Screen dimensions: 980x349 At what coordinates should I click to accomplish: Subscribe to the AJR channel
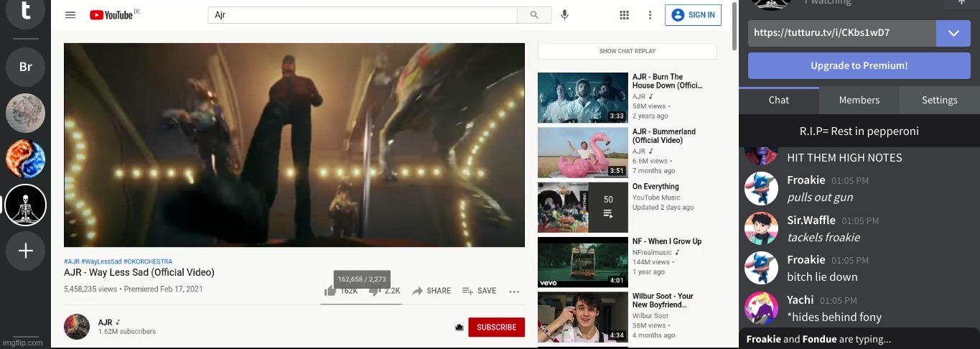pyautogui.click(x=496, y=327)
